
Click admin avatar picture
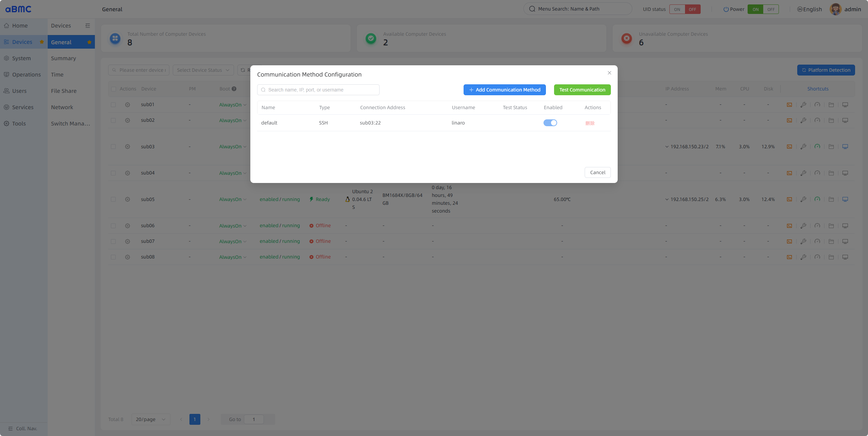point(836,9)
